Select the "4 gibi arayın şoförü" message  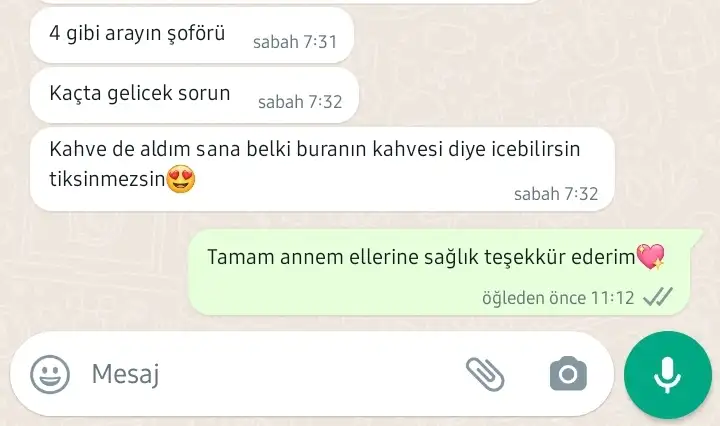point(191,35)
